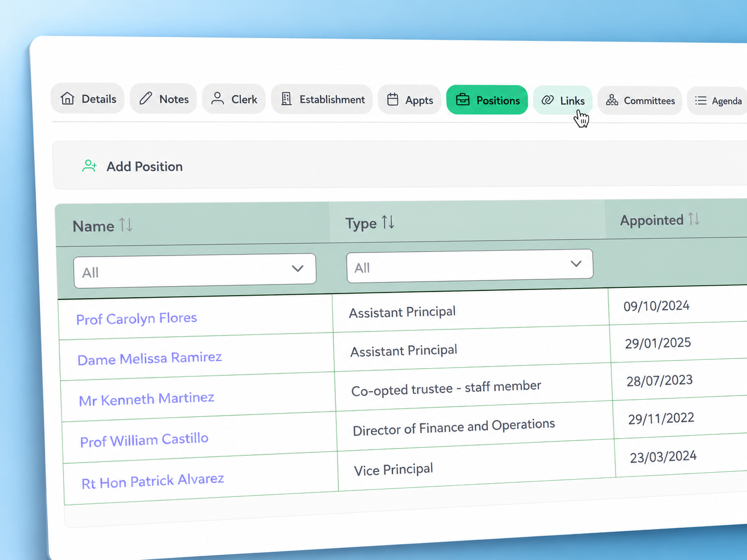
Task: Open the Links tab
Action: coord(563,101)
